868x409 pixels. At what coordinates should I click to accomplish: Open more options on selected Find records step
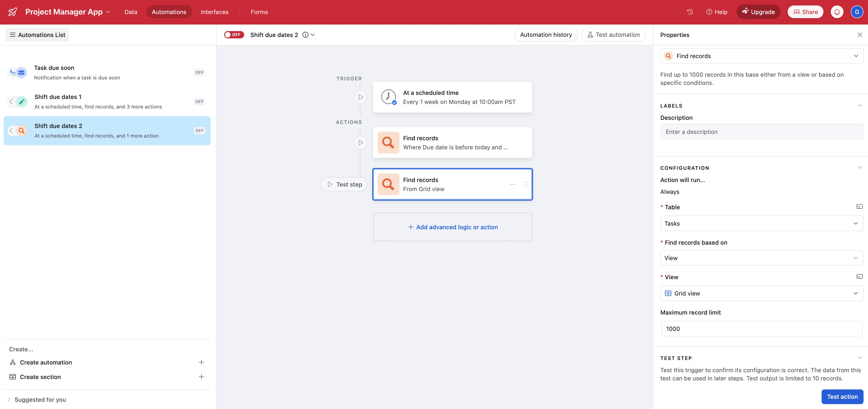click(513, 184)
